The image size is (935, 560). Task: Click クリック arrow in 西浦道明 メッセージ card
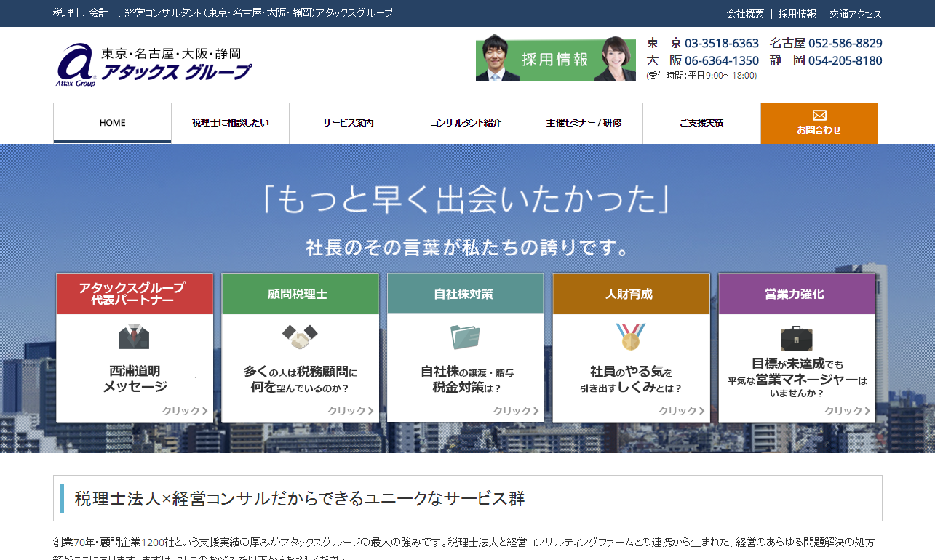click(x=185, y=411)
